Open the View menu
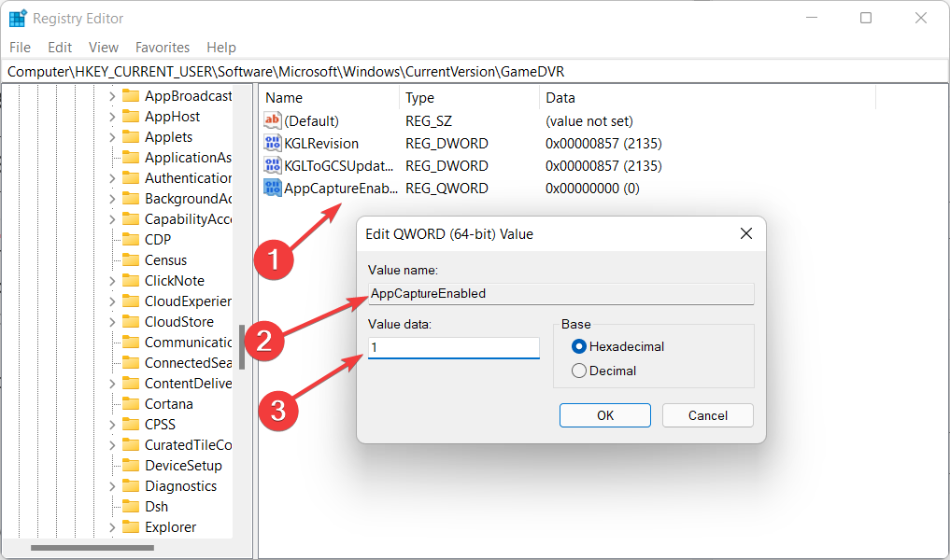 point(104,48)
